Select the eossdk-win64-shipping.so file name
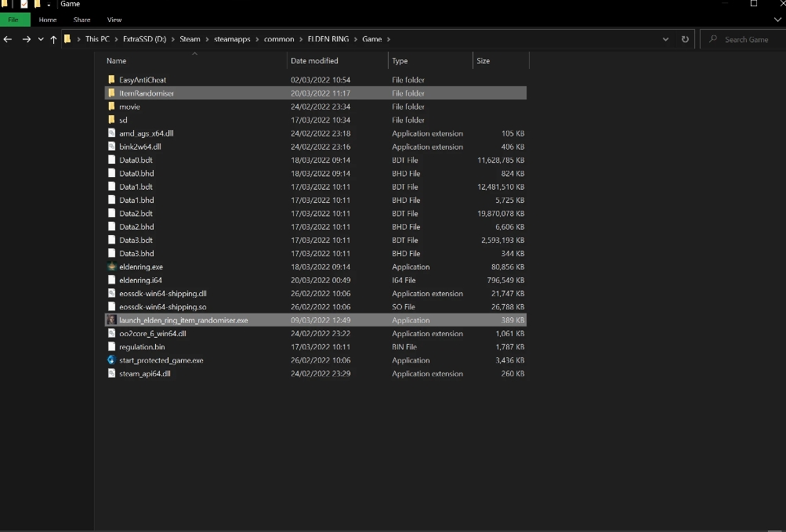This screenshot has height=532, width=786. coord(163,307)
